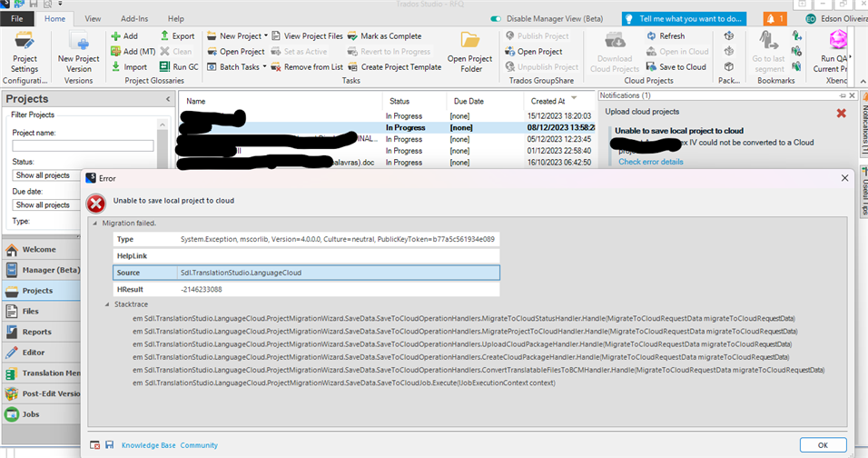Remove project from list
Viewport: 868px width, 458px height.
[307, 67]
